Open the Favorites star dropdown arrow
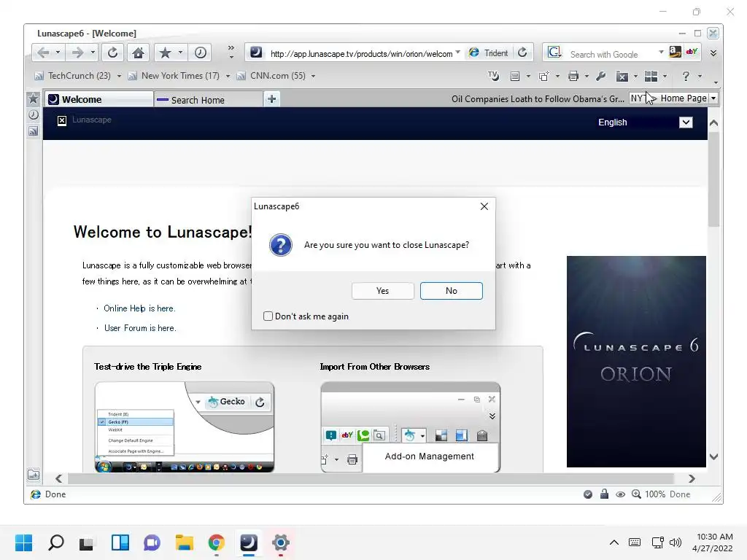 181,52
